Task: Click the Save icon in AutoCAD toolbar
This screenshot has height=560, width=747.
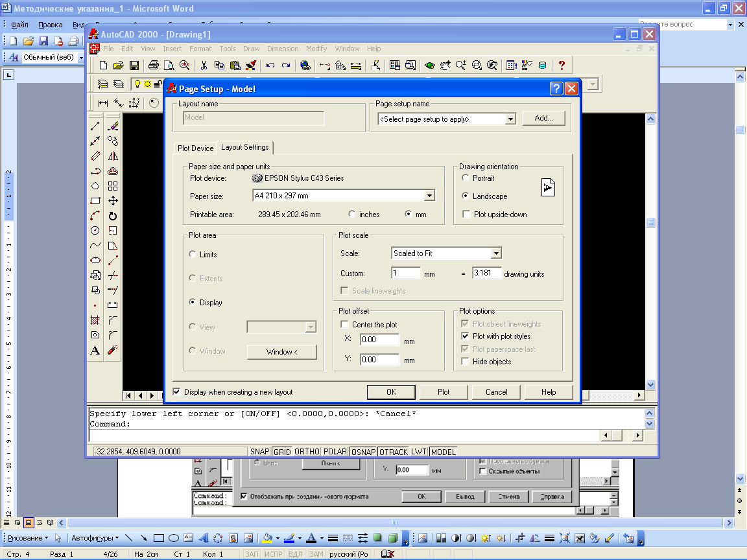Action: 134,65
